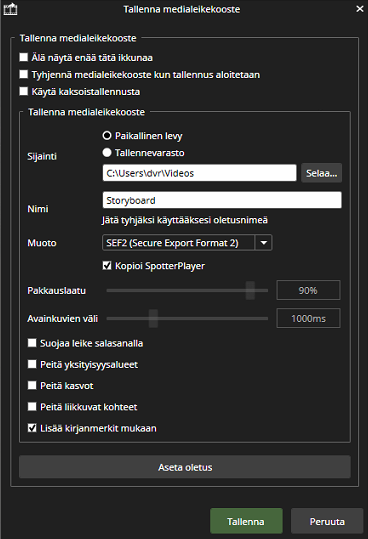Click the 90% compression value box
Viewport: 368px width, 539px height.
[x=309, y=290]
